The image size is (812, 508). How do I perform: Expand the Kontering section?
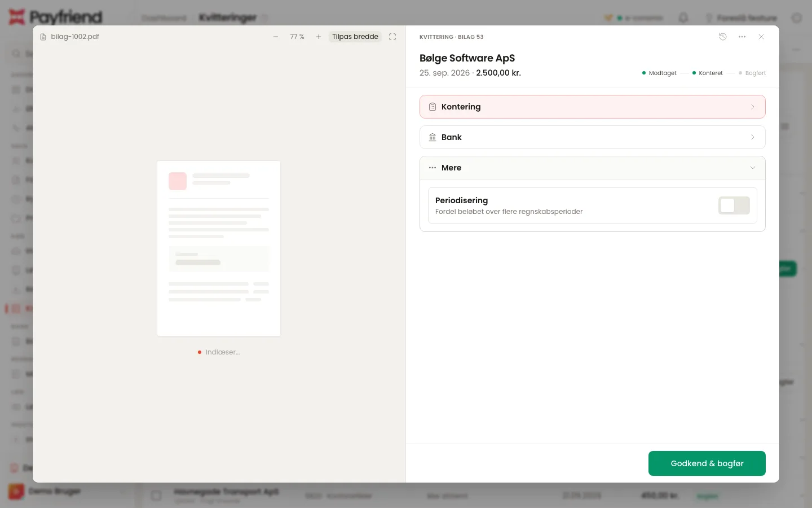coord(593,107)
